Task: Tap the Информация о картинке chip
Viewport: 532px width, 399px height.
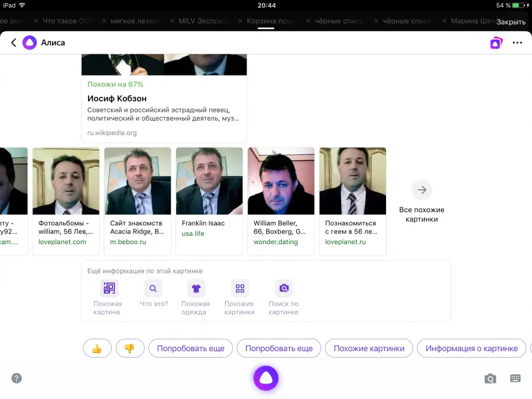Action: [472, 348]
